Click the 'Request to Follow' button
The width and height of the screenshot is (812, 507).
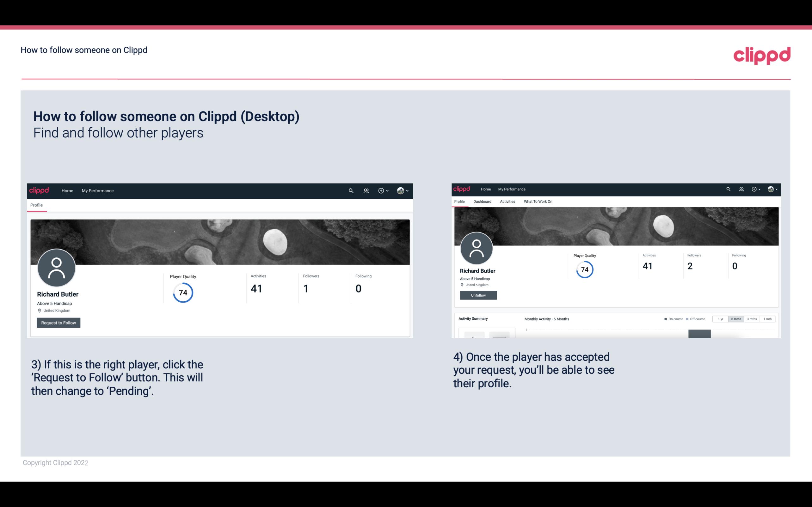click(x=58, y=323)
